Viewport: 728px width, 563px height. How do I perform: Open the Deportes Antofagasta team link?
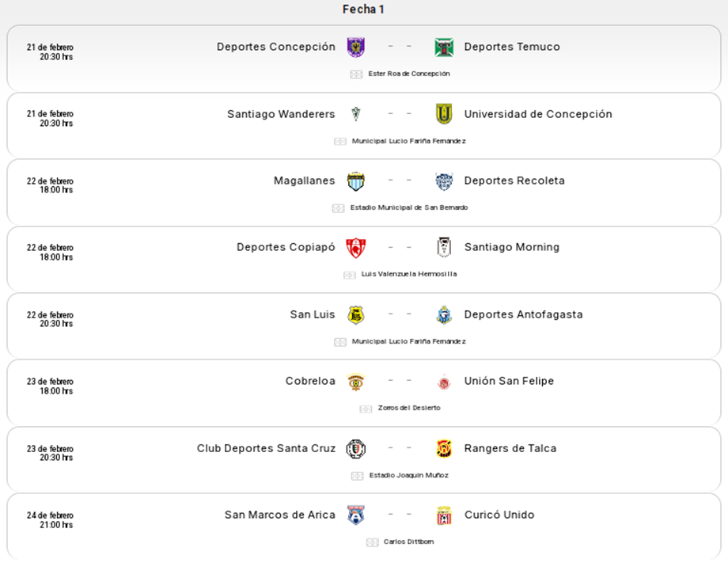[523, 314]
